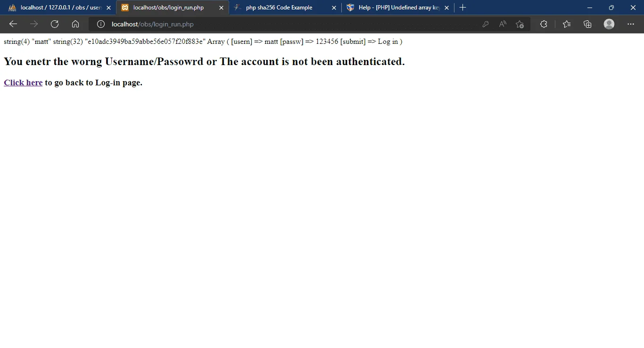Close the login_run.php tab

[x=221, y=8]
